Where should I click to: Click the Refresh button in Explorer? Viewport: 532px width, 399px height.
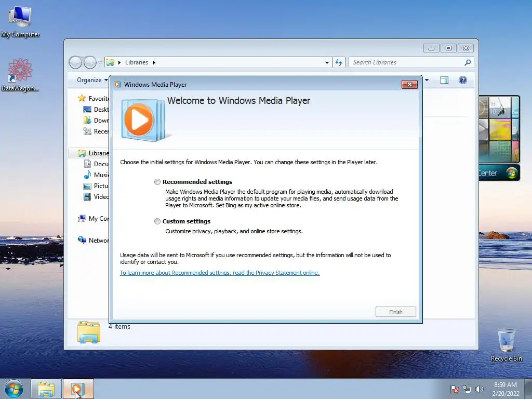coord(339,62)
